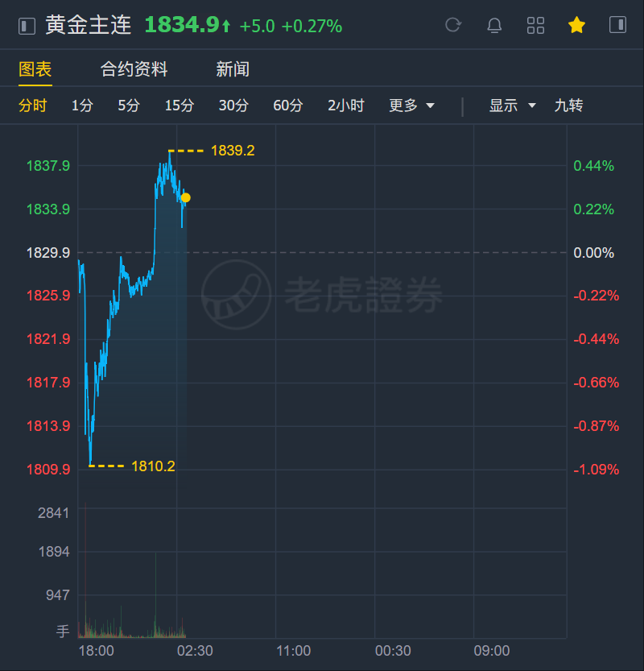Toggle the left sidebar panel icon

[27, 26]
